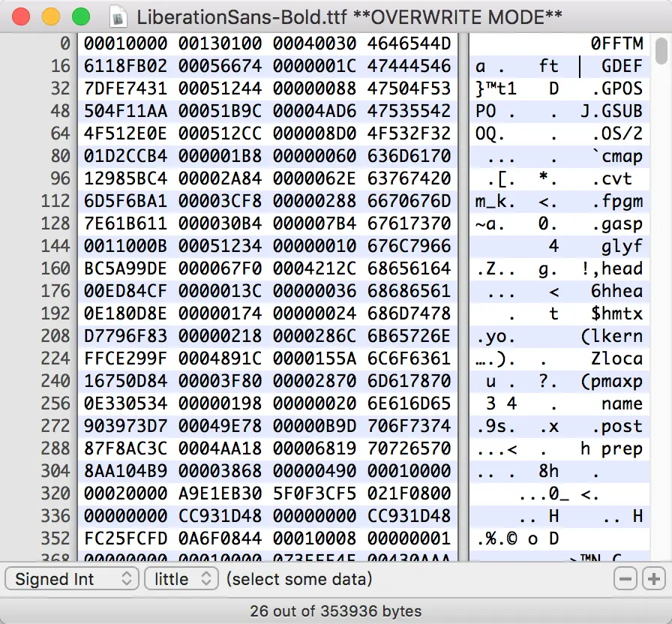
Task: Click the LiberationSans-Bold.ttf document icon in title bar
Action: [118, 17]
